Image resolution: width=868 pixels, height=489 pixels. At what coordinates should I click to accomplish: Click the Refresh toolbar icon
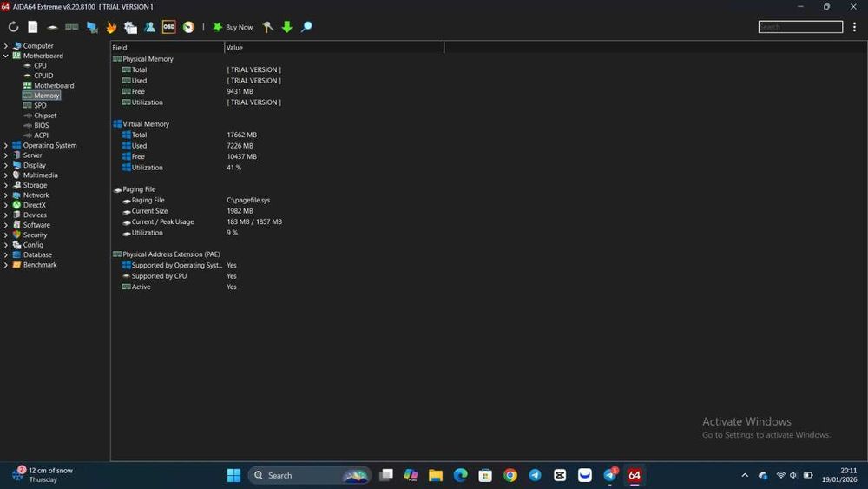(13, 27)
